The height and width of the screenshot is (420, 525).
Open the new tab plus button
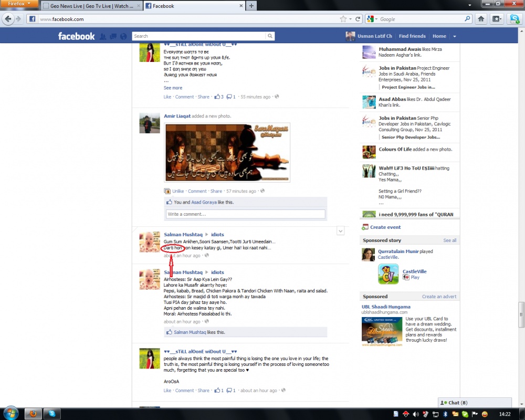tap(252, 6)
